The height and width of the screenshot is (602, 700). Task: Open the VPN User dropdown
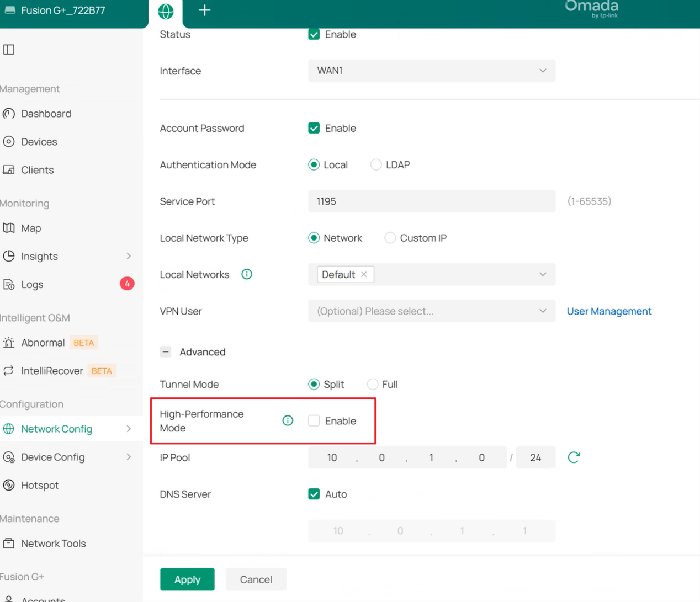click(x=432, y=311)
